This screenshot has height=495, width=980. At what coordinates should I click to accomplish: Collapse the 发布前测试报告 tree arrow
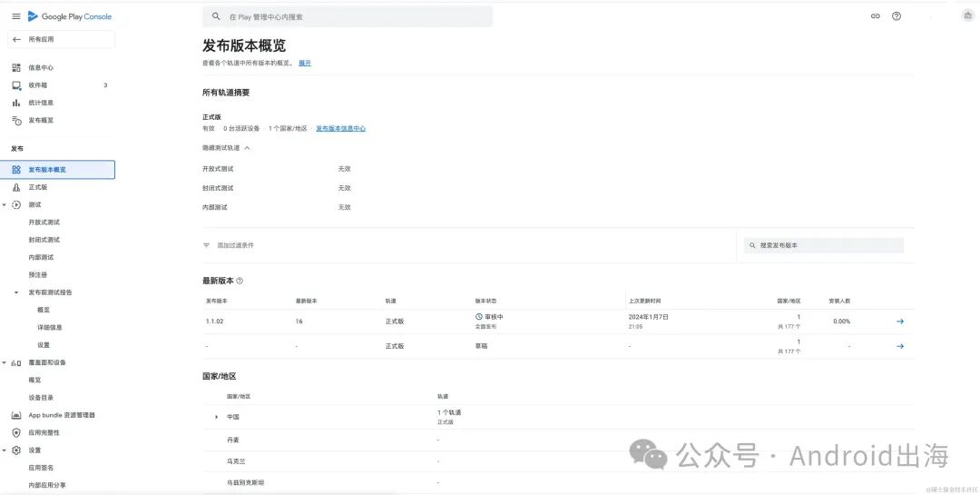(16, 292)
